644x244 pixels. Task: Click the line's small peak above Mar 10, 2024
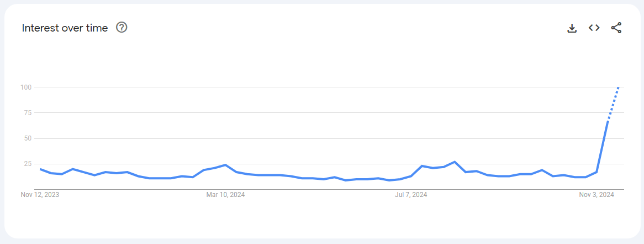[x=225, y=165]
